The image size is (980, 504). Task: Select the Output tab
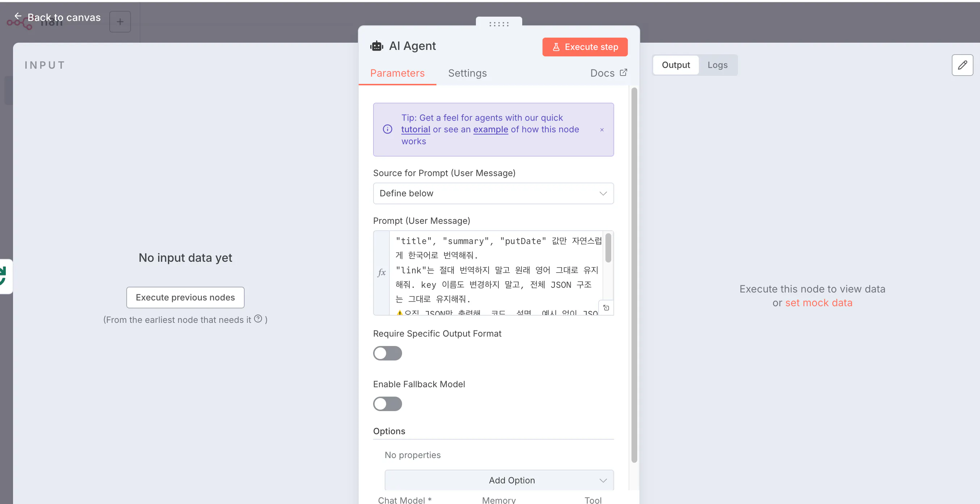coord(676,65)
